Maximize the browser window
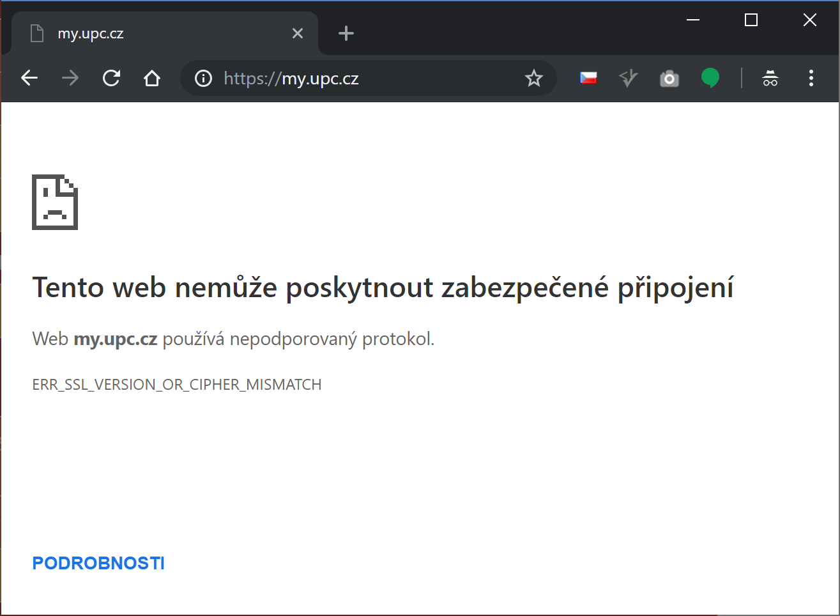 [751, 20]
